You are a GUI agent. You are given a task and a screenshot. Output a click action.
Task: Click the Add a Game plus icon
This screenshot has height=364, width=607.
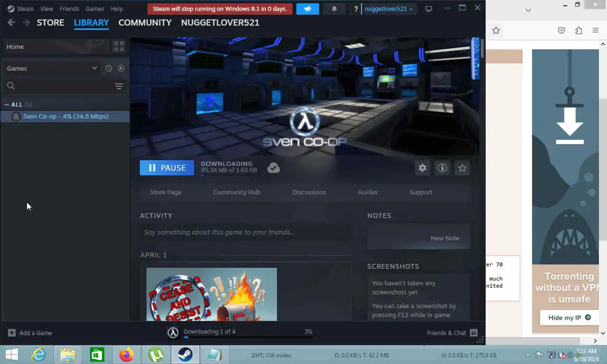[x=12, y=333]
